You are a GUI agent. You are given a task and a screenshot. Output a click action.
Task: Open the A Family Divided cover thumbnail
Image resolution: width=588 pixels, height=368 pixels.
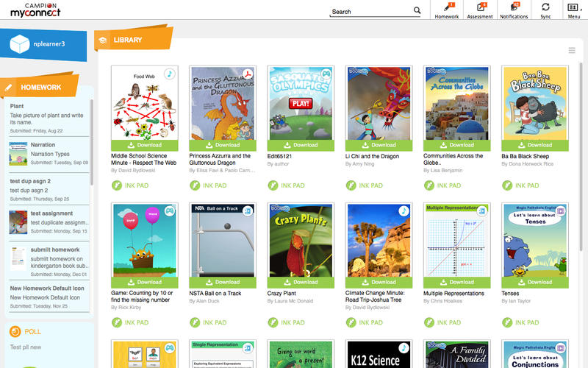point(456,354)
